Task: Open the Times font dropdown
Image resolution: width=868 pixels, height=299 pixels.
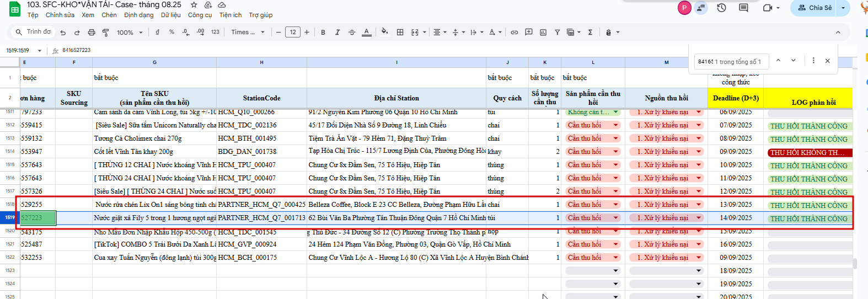Action: [248, 32]
